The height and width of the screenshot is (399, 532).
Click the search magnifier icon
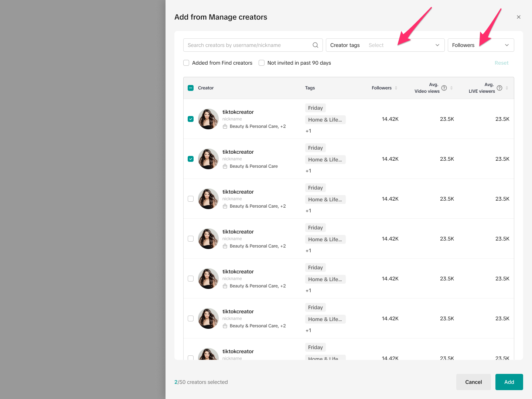315,45
